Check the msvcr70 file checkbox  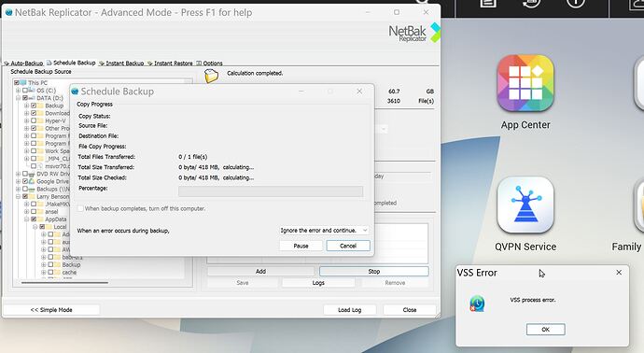click(34, 166)
